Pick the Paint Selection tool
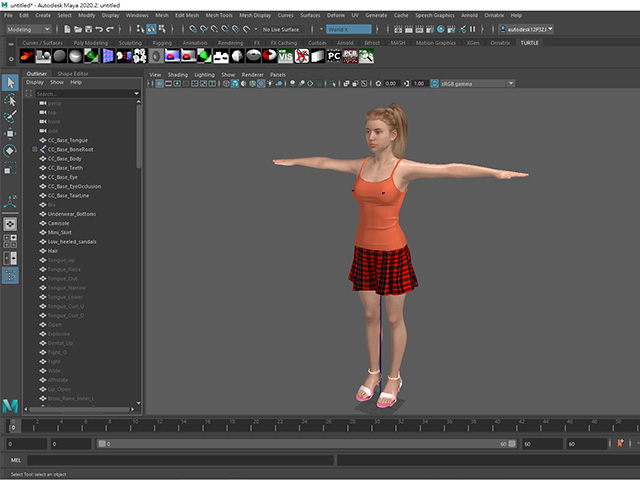This screenshot has height=480, width=640. [10, 117]
